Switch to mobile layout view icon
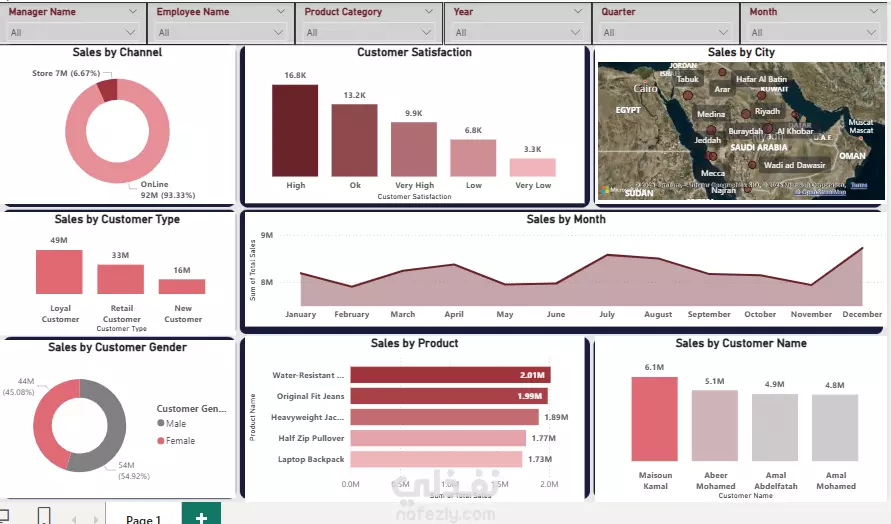891x524 pixels. coord(44,516)
